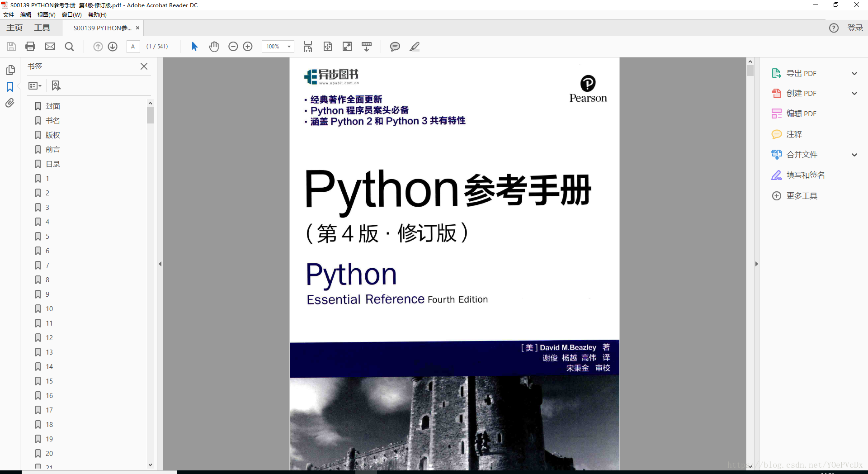Open the 文件 menu
The width and height of the screenshot is (868, 474).
[9, 15]
